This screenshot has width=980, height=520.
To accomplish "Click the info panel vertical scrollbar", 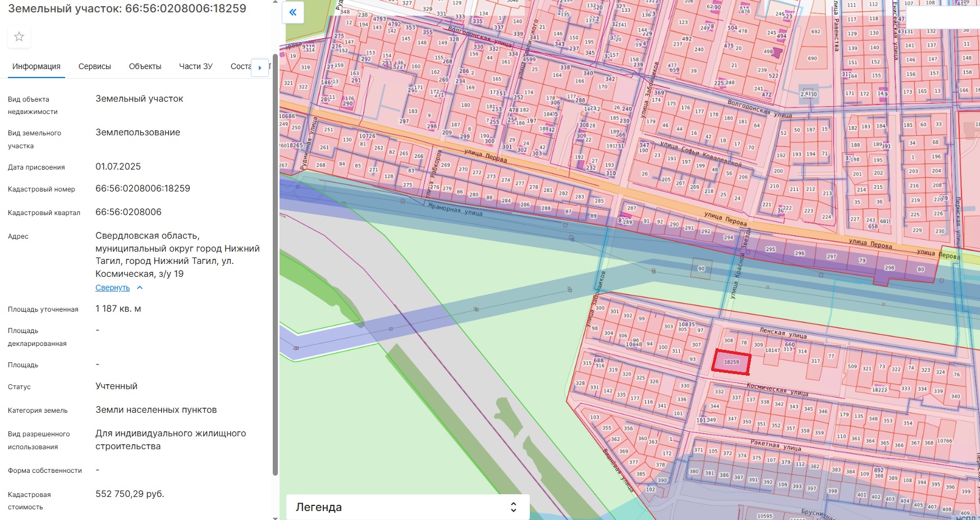I will [275, 264].
